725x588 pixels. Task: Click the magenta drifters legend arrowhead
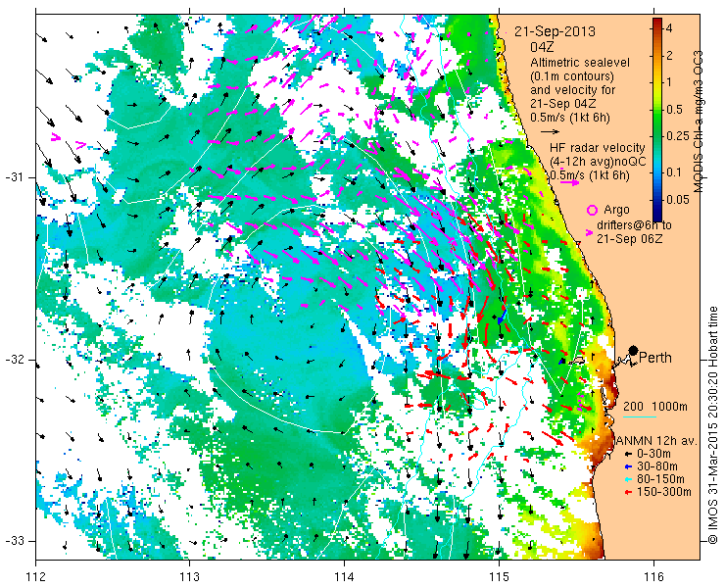tap(589, 233)
